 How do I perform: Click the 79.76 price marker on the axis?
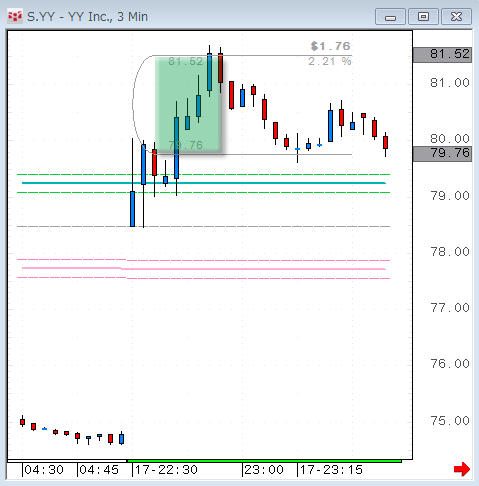tap(443, 154)
